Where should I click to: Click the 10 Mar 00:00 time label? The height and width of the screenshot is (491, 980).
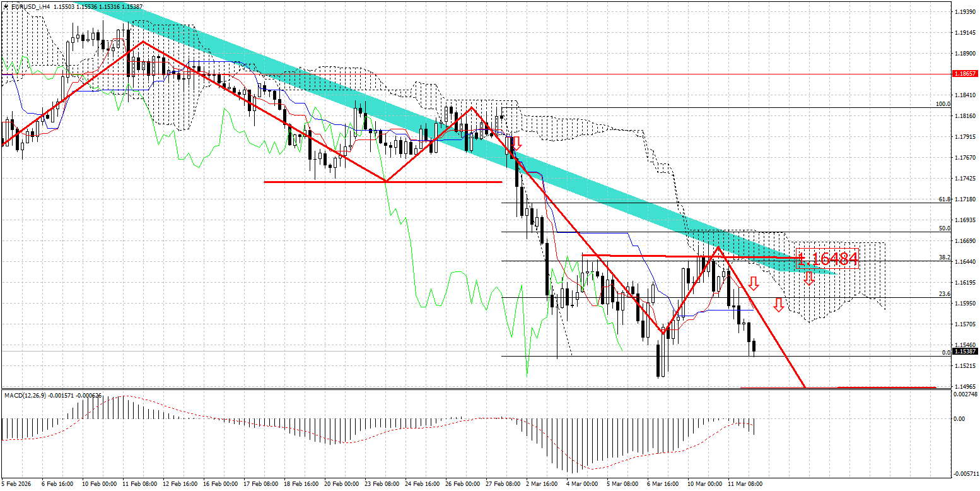tap(706, 484)
